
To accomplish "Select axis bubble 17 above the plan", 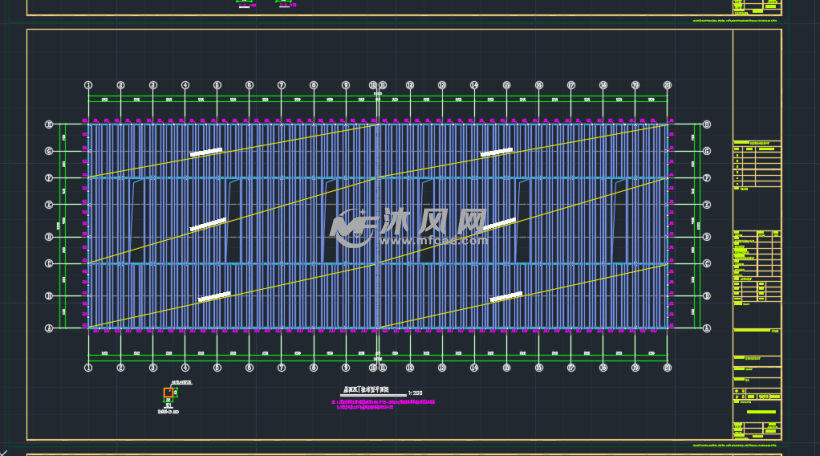I will [x=571, y=85].
